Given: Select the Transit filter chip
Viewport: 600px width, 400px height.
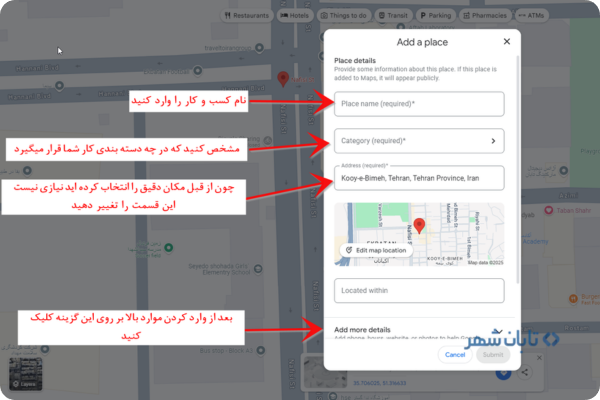Looking at the screenshot, I should 393,15.
